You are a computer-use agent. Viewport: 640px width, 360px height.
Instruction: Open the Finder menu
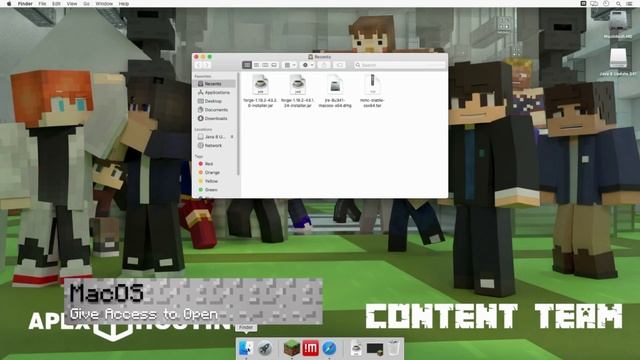tap(25, 4)
